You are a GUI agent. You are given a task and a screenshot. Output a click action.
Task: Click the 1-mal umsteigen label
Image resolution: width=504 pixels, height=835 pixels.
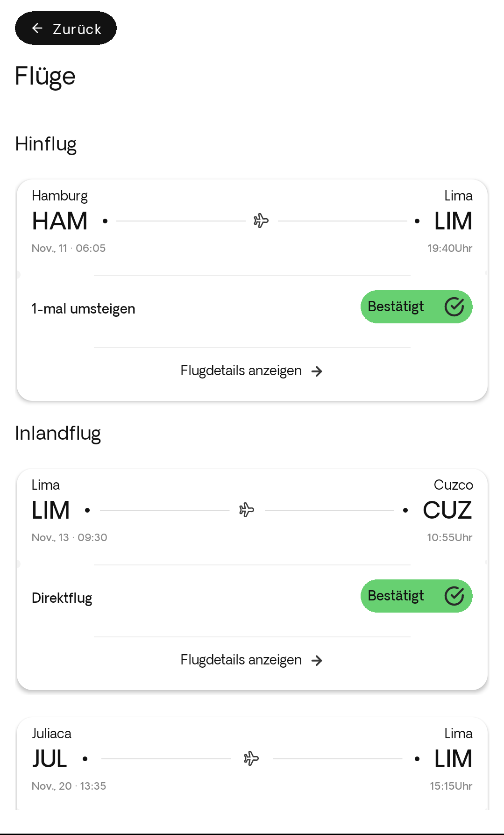(83, 309)
